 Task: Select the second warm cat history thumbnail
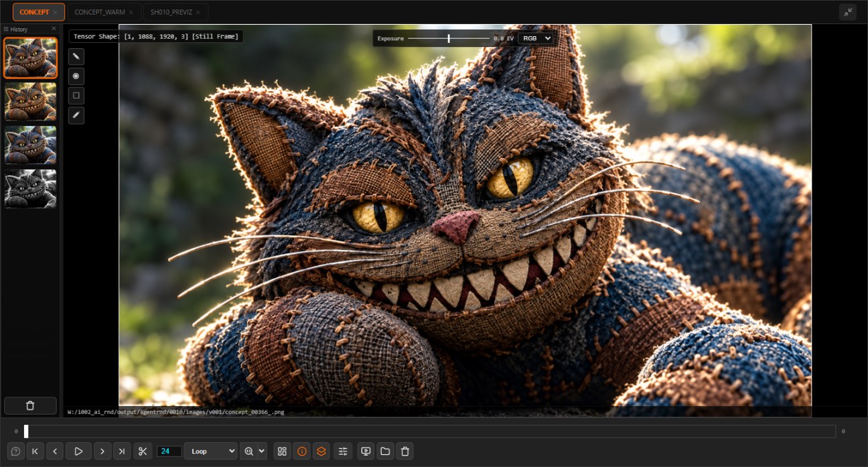coord(31,101)
